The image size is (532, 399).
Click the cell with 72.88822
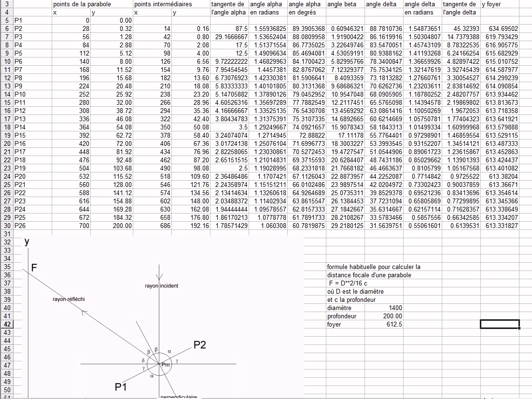[x=307, y=135]
